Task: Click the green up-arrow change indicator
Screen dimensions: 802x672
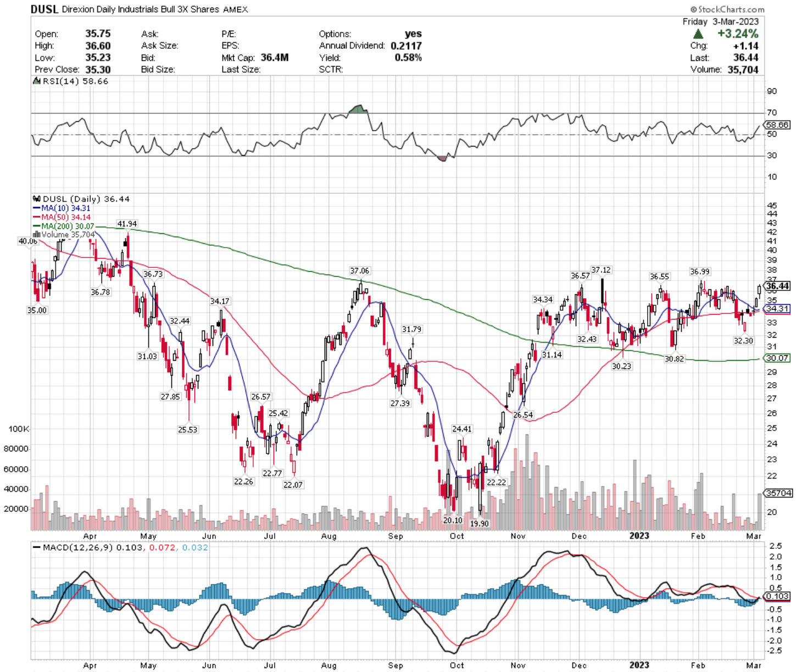Action: 698,34
